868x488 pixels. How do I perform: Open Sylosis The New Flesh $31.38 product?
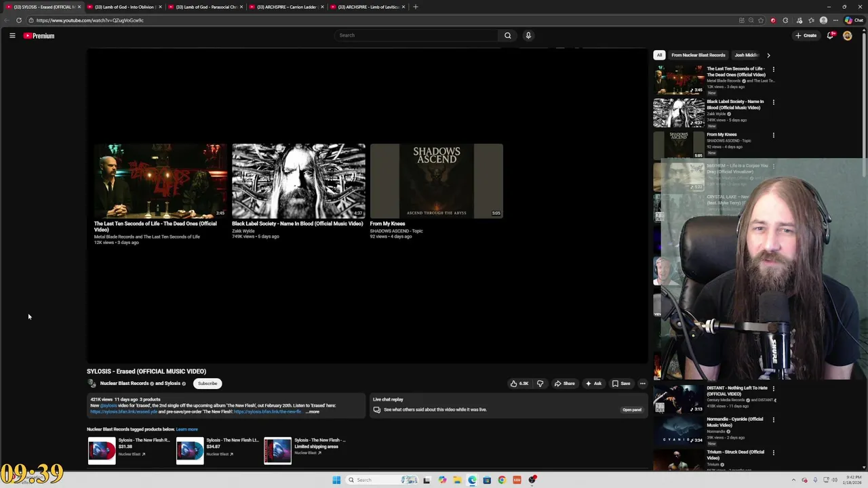coord(129,451)
